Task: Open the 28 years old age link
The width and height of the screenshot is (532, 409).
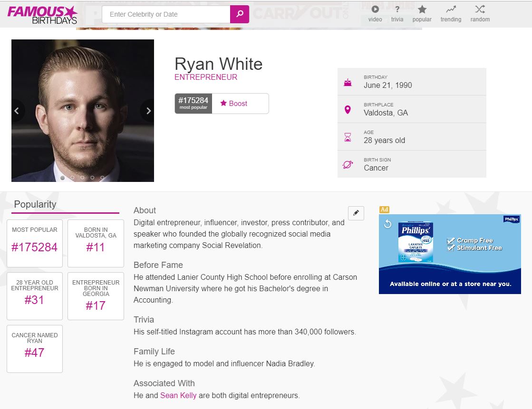Action: click(385, 140)
